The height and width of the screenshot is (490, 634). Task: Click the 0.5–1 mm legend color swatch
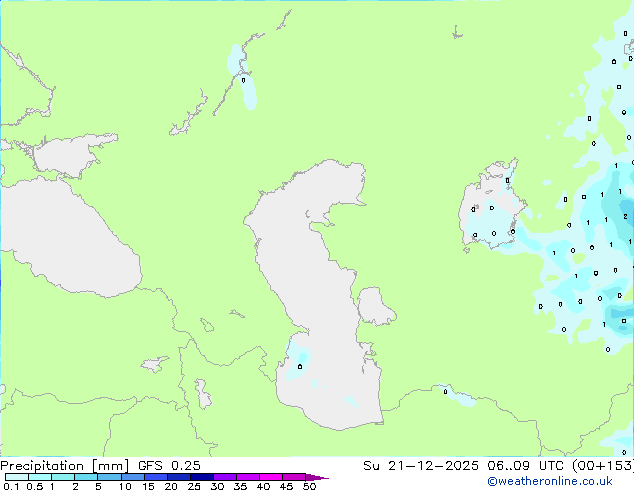(40, 477)
